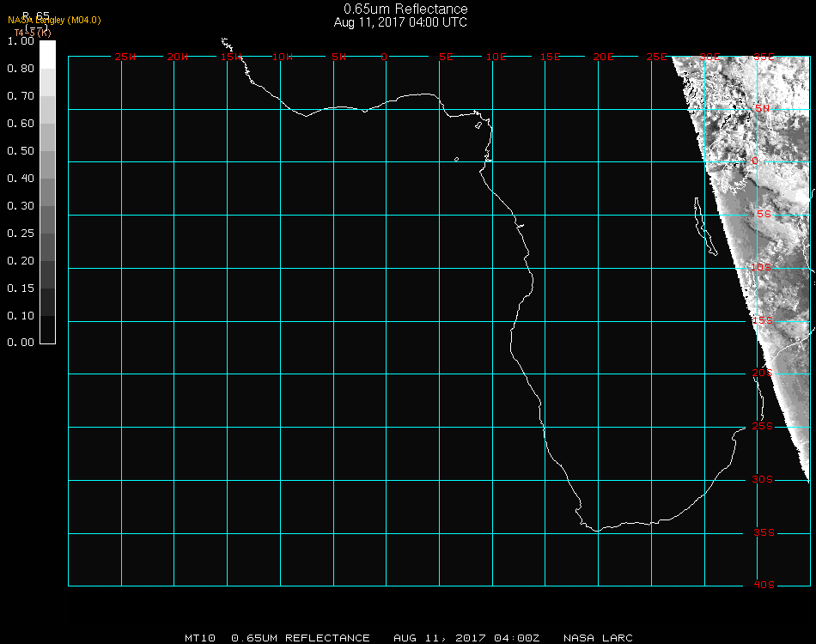
Task: Click the 5W longitude label
Action: pos(338,57)
